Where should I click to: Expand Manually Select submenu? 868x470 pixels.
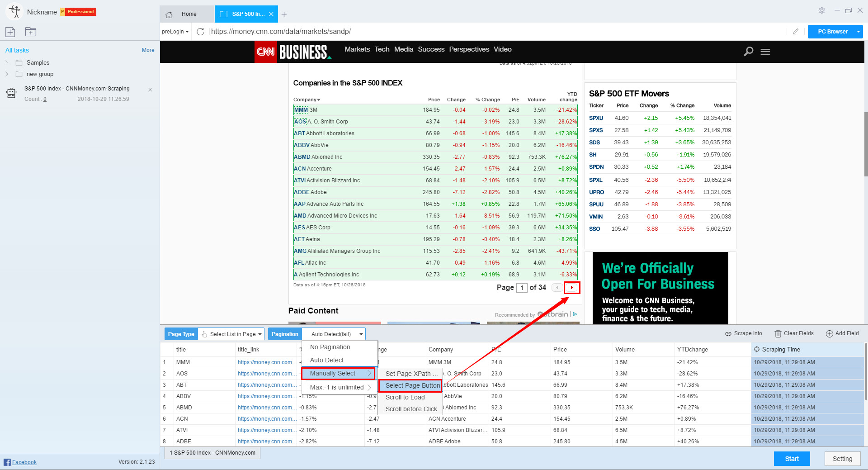pos(339,373)
